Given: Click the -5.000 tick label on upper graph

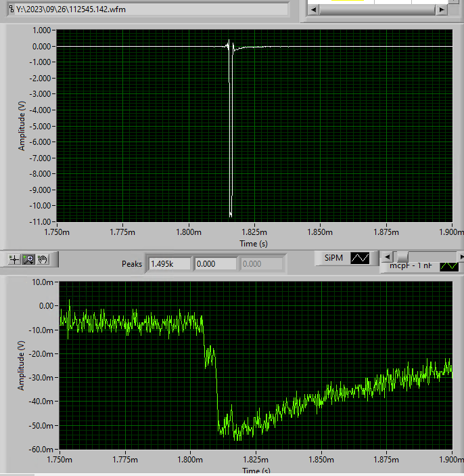Looking at the screenshot, I should pos(40,127).
